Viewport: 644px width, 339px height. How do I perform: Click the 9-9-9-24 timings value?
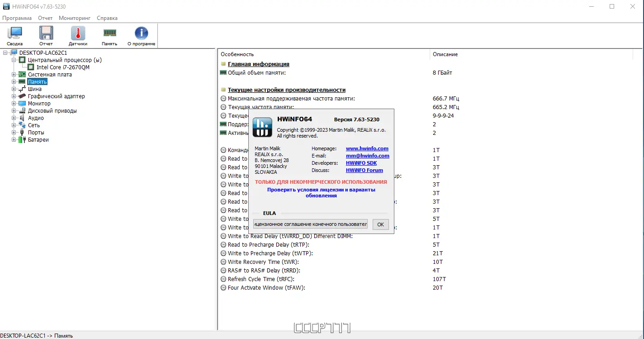tap(443, 116)
